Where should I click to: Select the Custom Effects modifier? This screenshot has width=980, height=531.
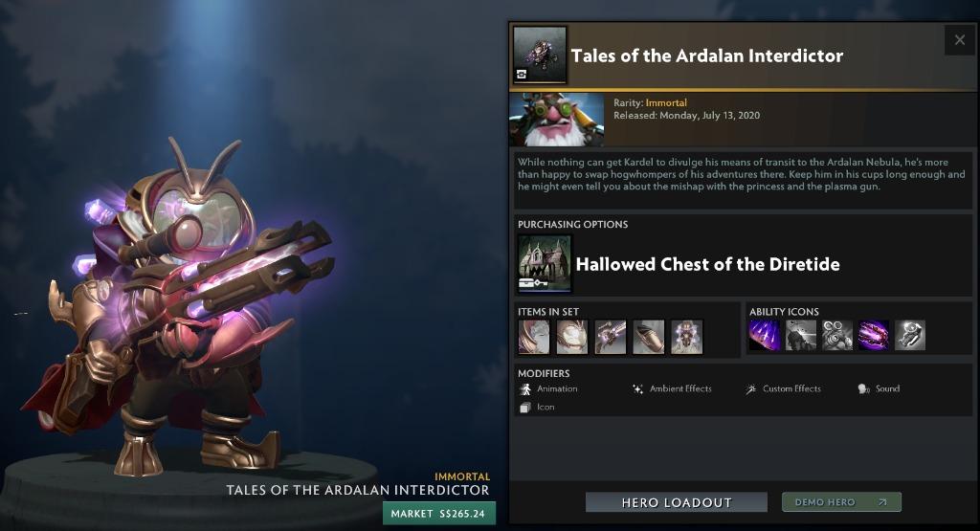click(x=783, y=388)
